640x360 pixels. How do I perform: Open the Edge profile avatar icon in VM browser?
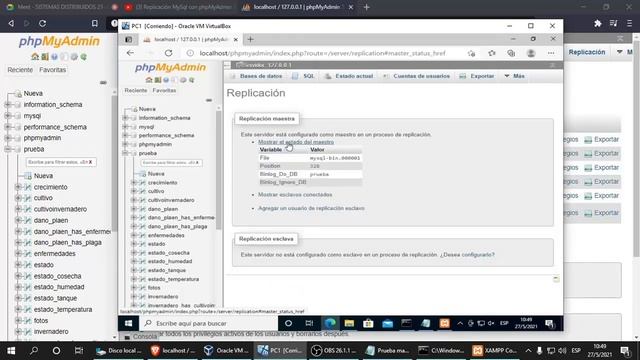pos(531,53)
